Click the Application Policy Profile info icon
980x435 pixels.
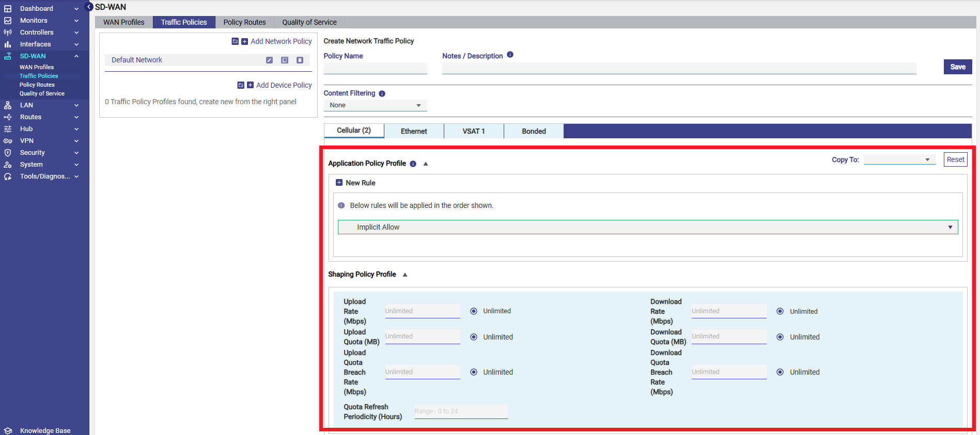tap(413, 164)
